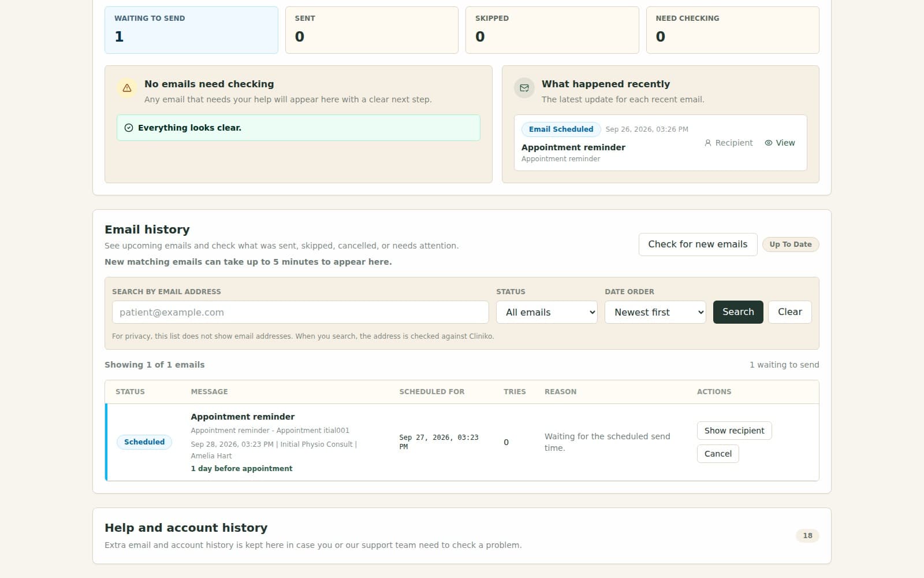Select the Sent summary card
The width and height of the screenshot is (924, 578).
[x=372, y=30]
